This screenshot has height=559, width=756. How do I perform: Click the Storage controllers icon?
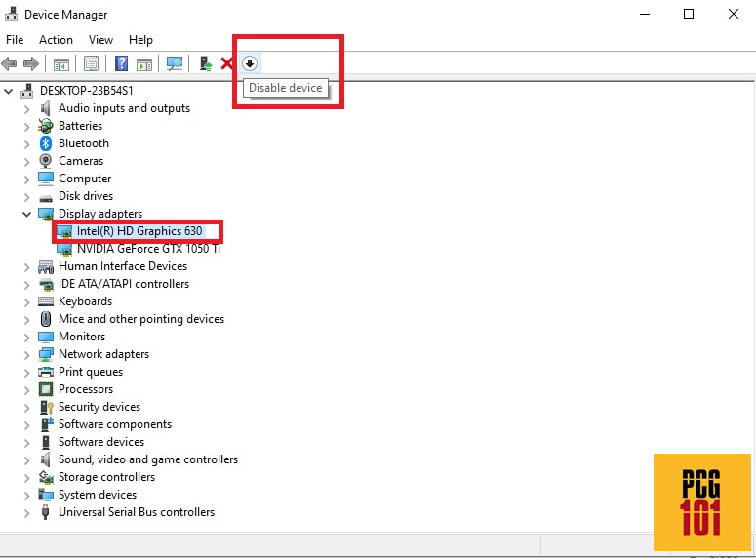46,477
